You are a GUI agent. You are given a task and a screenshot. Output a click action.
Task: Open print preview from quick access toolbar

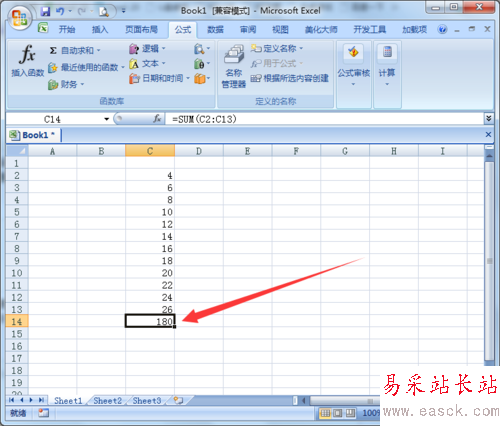tap(104, 12)
